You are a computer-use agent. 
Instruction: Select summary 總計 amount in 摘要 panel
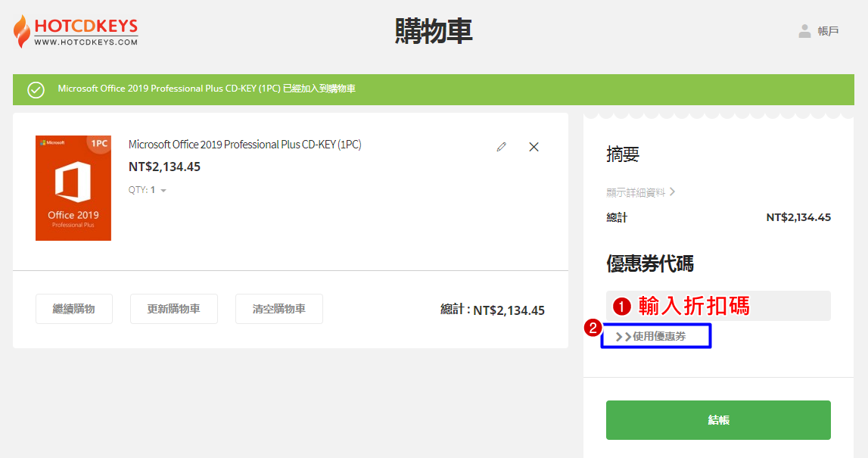(x=798, y=218)
